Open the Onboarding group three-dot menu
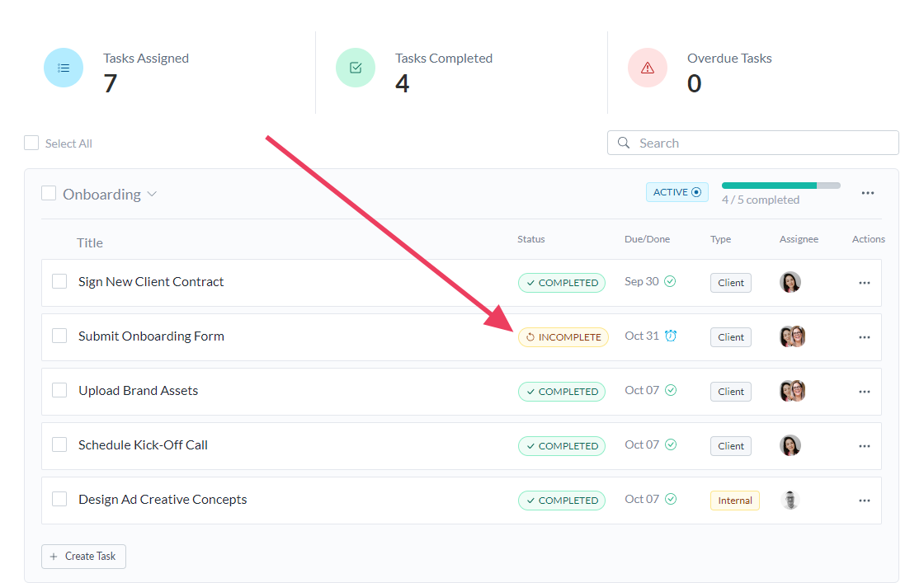924x583 pixels. 867,193
